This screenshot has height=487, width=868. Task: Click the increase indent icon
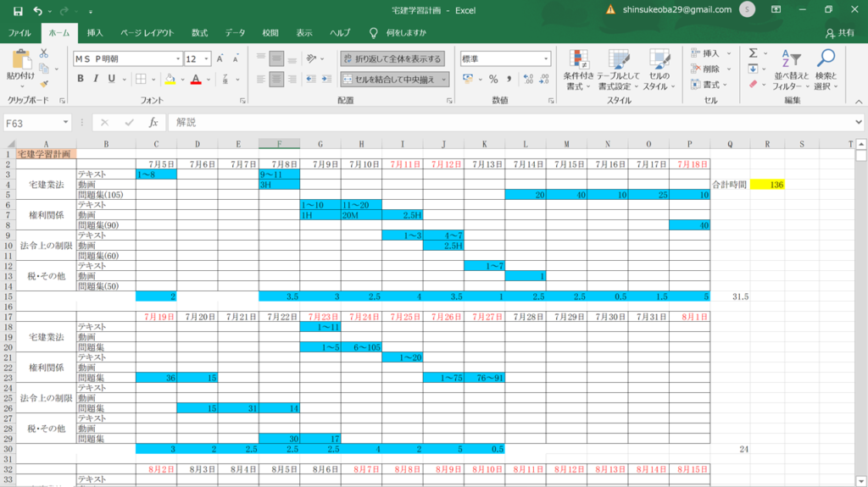tap(327, 79)
